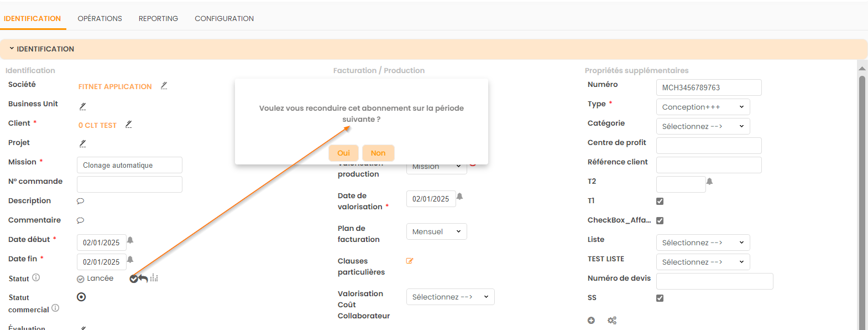Uncheck the T1 checkbox
The width and height of the screenshot is (868, 330).
pyautogui.click(x=660, y=201)
